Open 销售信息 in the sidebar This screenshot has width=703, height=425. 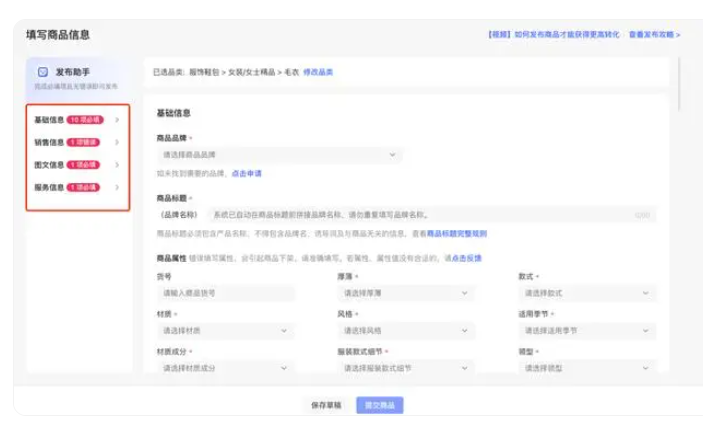[49, 142]
